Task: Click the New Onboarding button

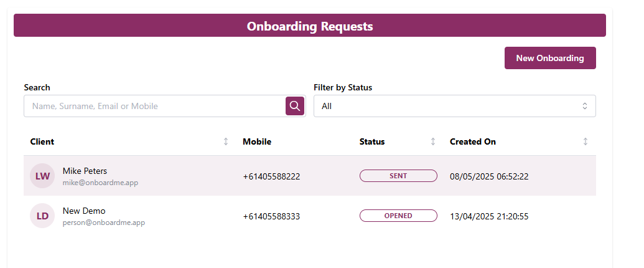Action: [550, 58]
